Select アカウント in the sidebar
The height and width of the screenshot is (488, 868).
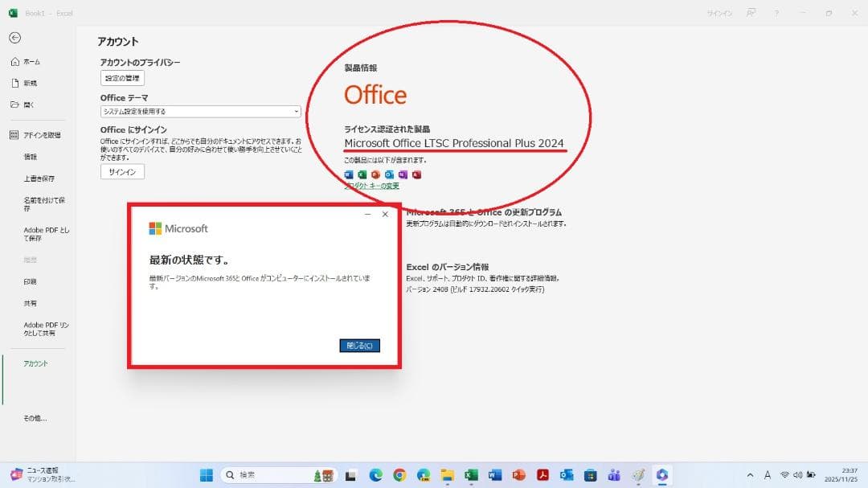tap(35, 363)
